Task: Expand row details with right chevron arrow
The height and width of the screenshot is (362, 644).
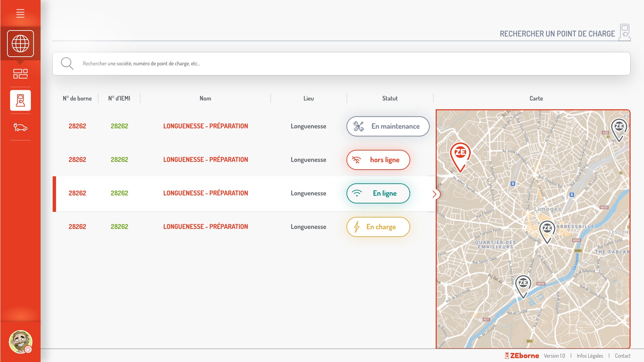Action: 434,194
